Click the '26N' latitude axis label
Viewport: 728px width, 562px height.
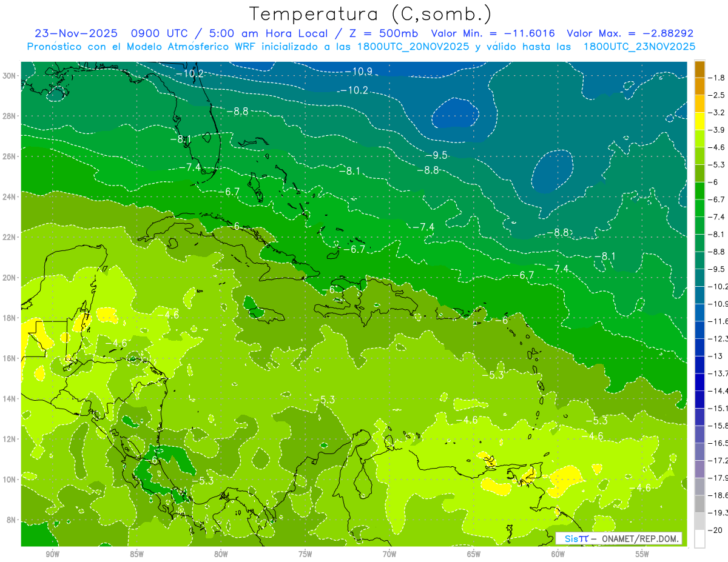click(9, 156)
